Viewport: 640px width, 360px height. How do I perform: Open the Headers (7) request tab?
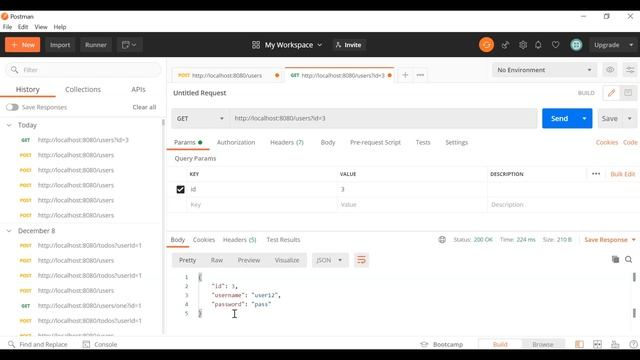pos(287,142)
